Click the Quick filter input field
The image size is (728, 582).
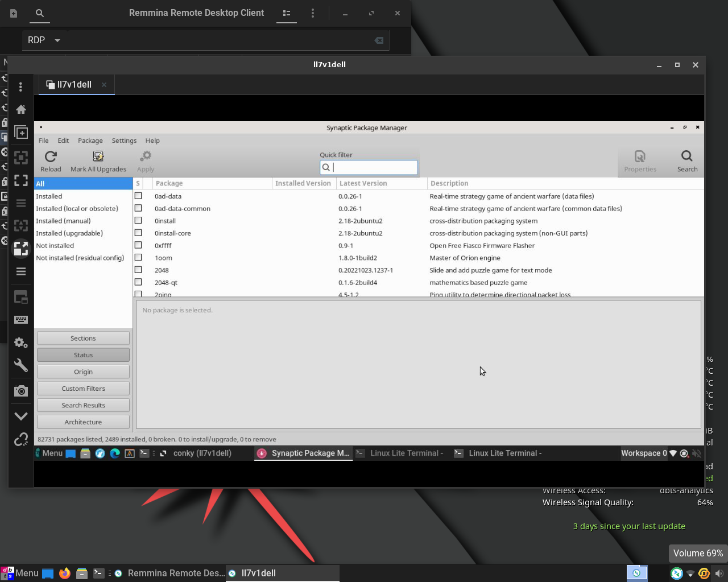click(369, 167)
